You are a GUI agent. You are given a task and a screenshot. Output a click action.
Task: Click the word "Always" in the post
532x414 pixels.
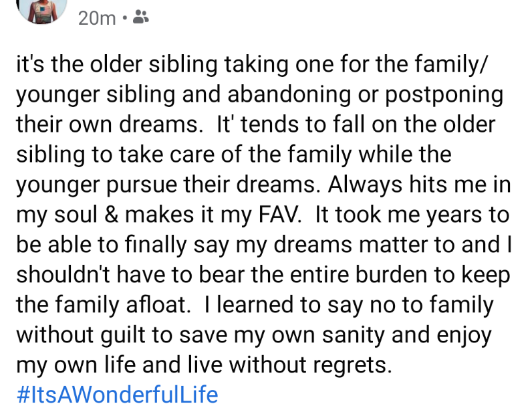pos(365,185)
